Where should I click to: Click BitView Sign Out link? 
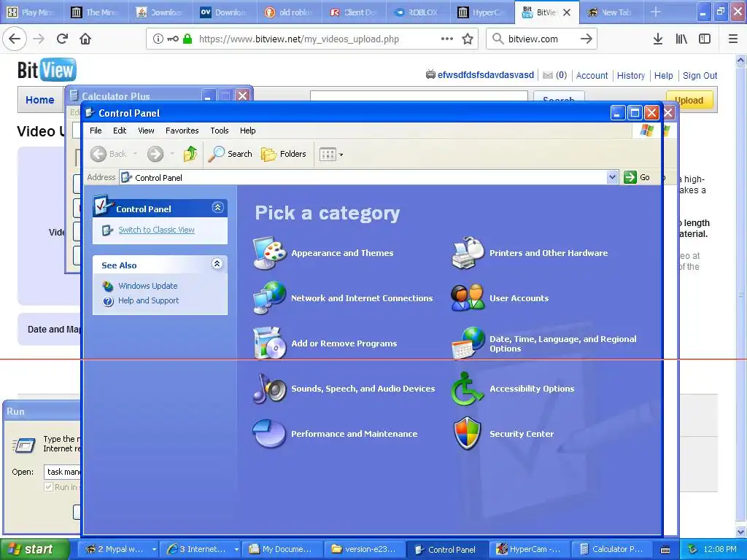click(x=700, y=75)
